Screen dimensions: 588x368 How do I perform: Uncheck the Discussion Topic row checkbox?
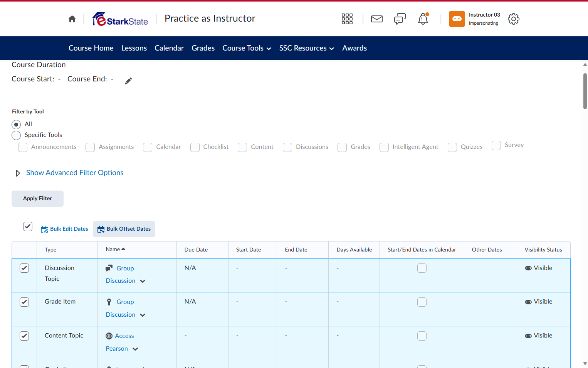(x=24, y=268)
